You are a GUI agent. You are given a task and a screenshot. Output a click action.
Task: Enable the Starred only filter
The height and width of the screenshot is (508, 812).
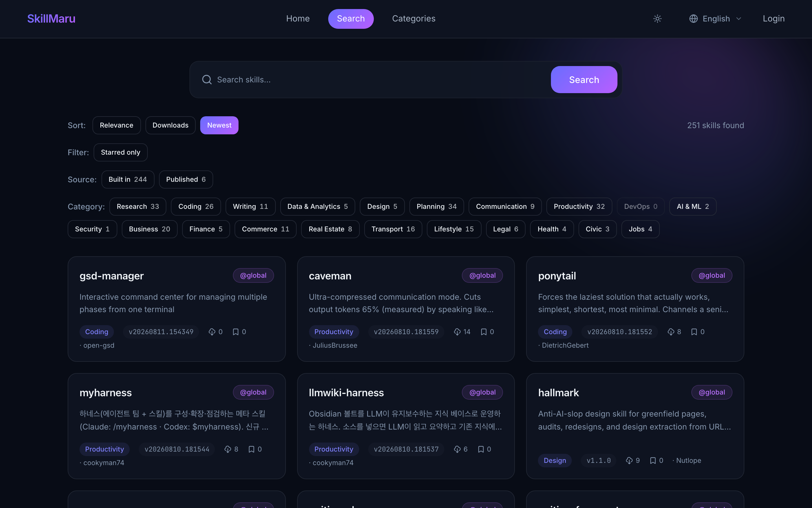[x=120, y=152]
